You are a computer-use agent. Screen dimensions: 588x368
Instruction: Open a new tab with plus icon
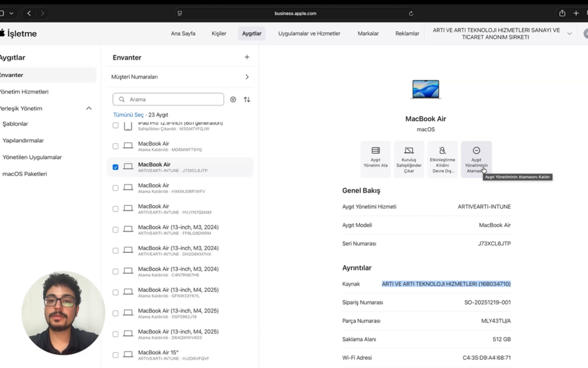pyautogui.click(x=576, y=13)
